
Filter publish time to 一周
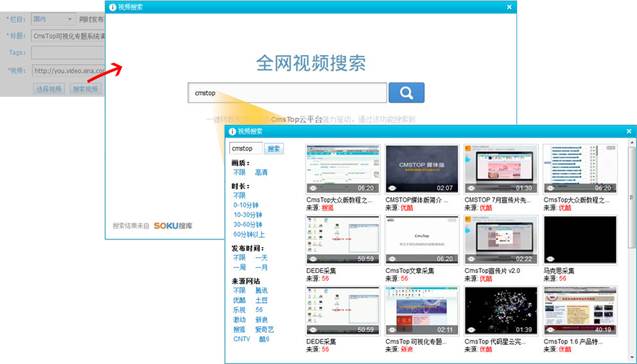coord(239,267)
